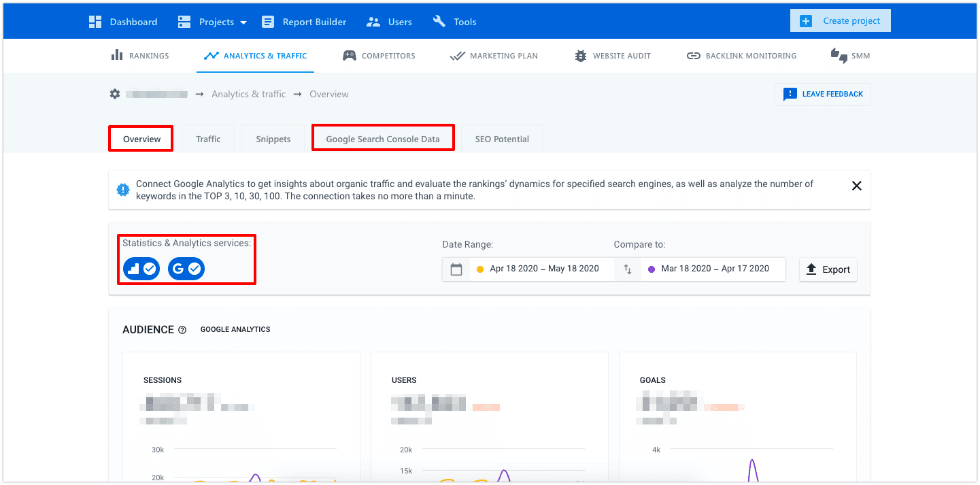
Task: Click the blue info badge in notice
Action: (x=123, y=190)
